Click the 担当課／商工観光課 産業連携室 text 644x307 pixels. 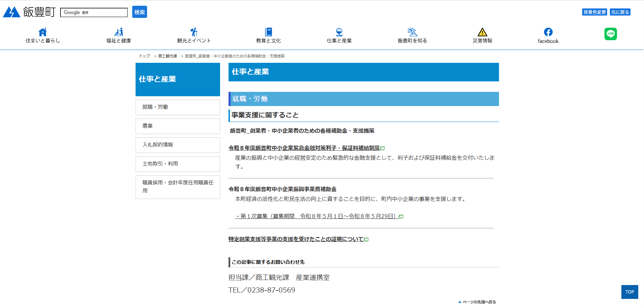[x=279, y=278]
